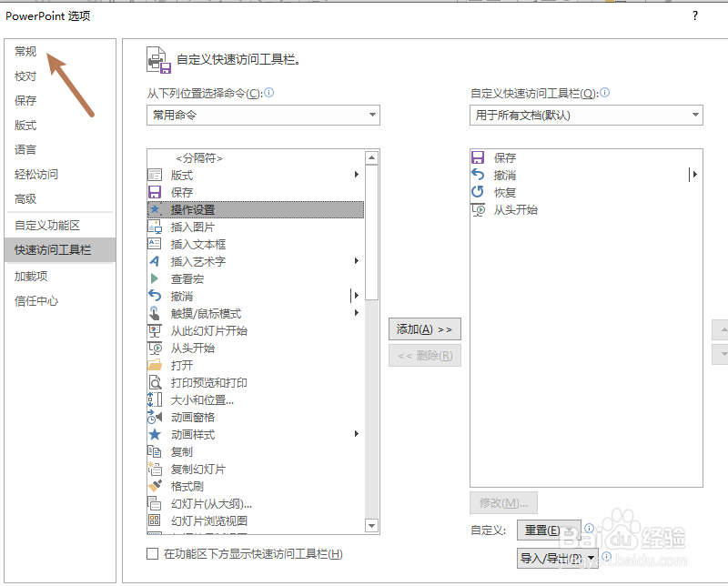Click the 从此幻灯片开始 icon
728x586 pixels.
click(155, 330)
